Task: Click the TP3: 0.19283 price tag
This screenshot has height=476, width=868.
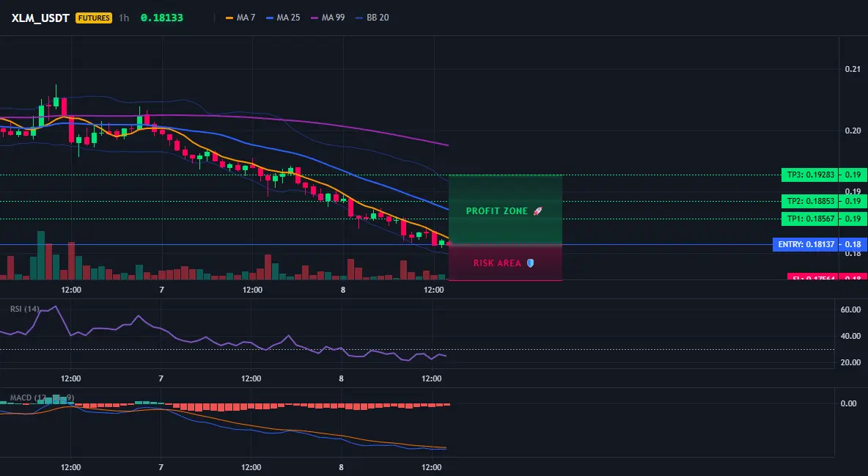Action: (810, 175)
